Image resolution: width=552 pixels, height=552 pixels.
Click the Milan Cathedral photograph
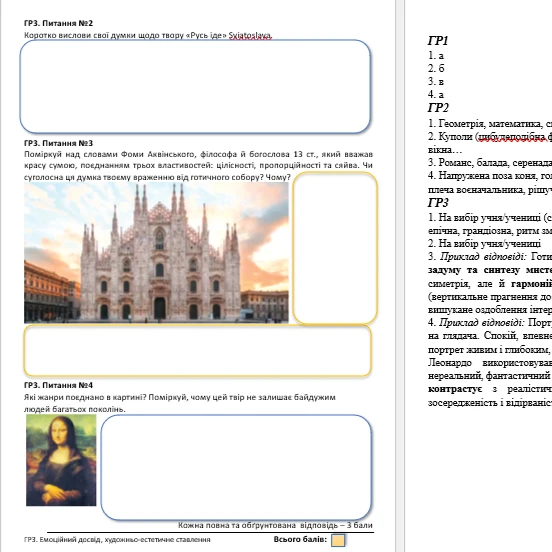click(x=156, y=252)
